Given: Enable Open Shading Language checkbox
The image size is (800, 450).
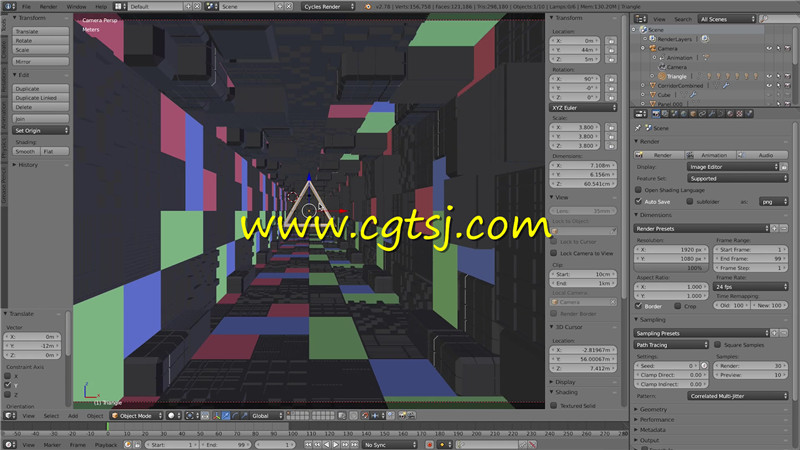Looking at the screenshot, I should [x=638, y=190].
